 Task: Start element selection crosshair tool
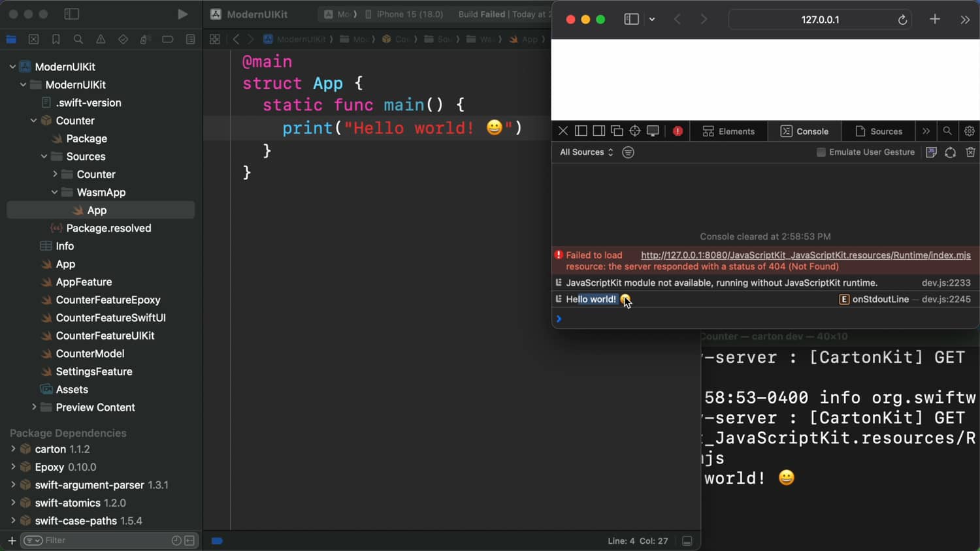click(634, 131)
